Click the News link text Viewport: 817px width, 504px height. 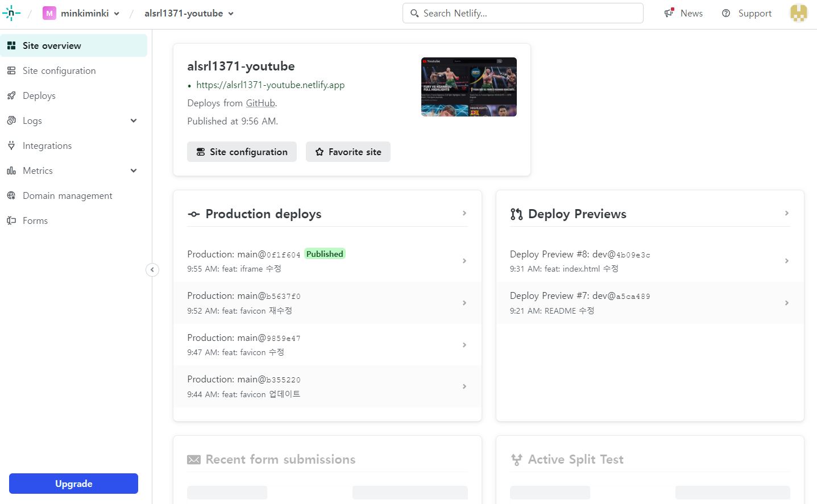click(691, 13)
